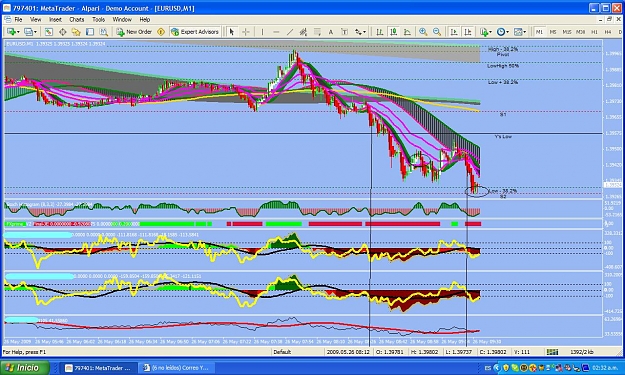
Task: Click the 'Pivot' level label on chart
Action: click(503, 55)
